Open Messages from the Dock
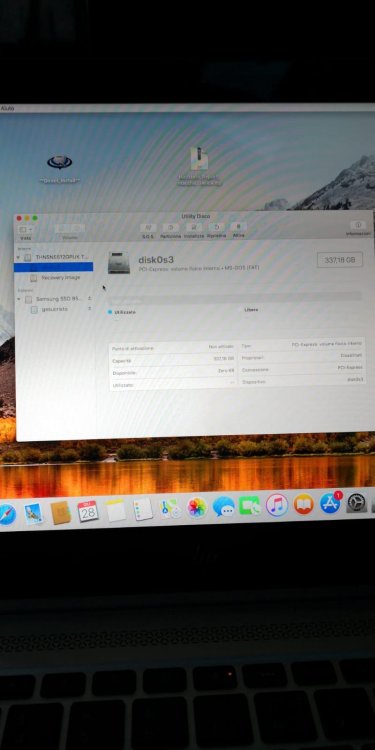This screenshot has width=375, height=750. (223, 506)
